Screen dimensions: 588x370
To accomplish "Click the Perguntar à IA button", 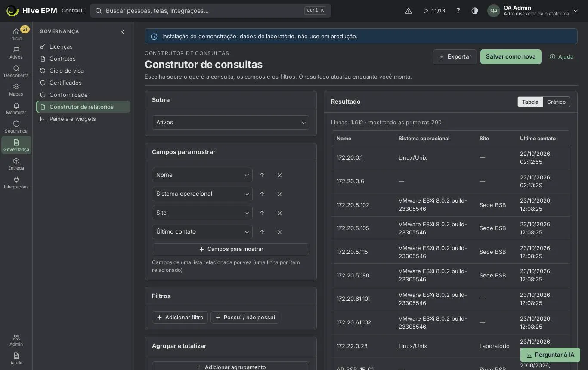I will coord(550,355).
